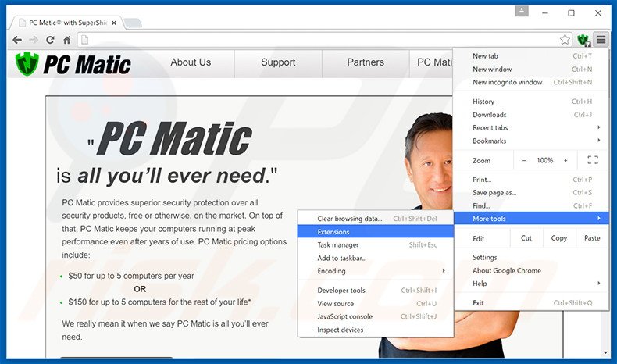Increase zoom with the plus button
Image resolution: width=617 pixels, height=364 pixels.
coord(565,161)
